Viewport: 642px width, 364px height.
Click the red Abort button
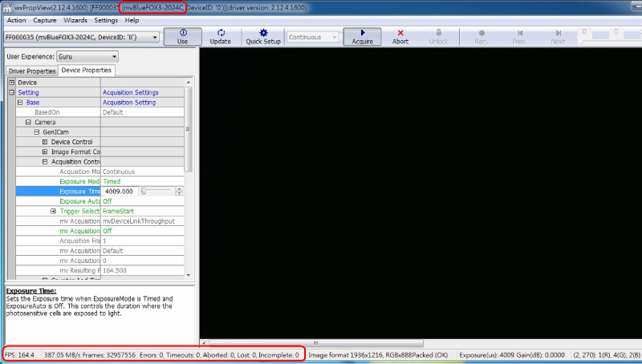(x=400, y=37)
